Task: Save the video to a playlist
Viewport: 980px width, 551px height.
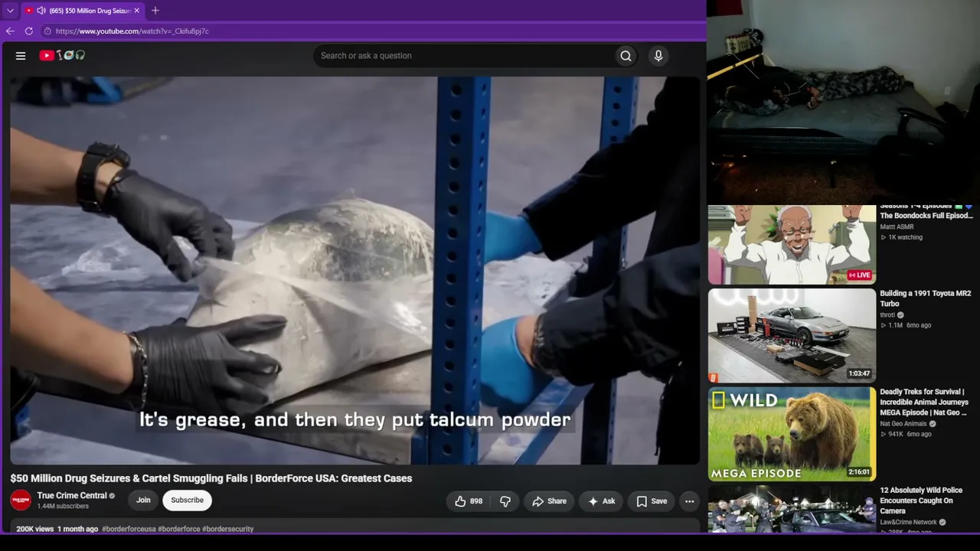Action: [x=652, y=501]
